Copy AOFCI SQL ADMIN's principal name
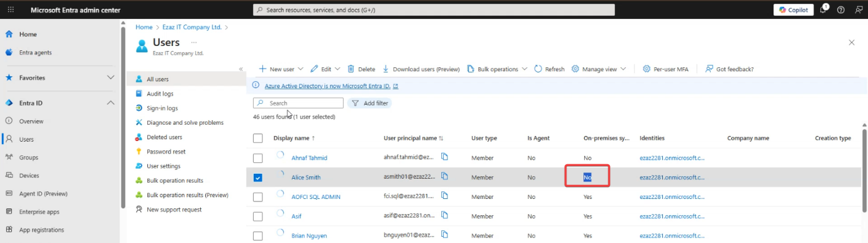 pyautogui.click(x=444, y=196)
